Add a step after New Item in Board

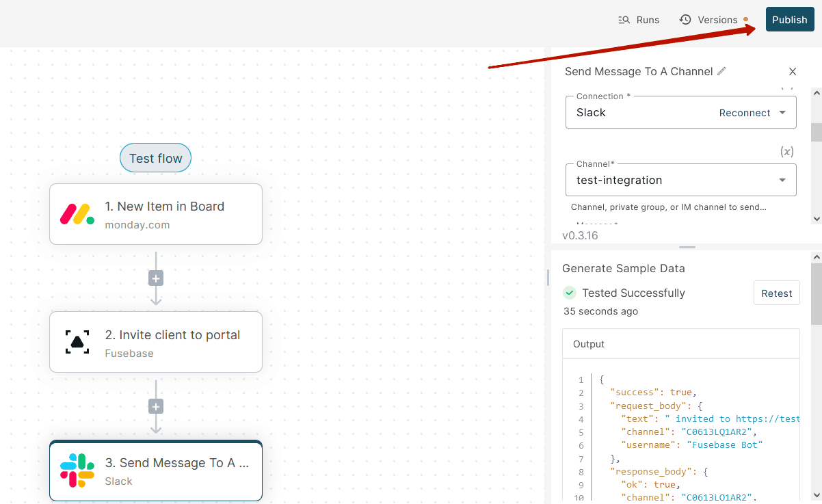(156, 278)
